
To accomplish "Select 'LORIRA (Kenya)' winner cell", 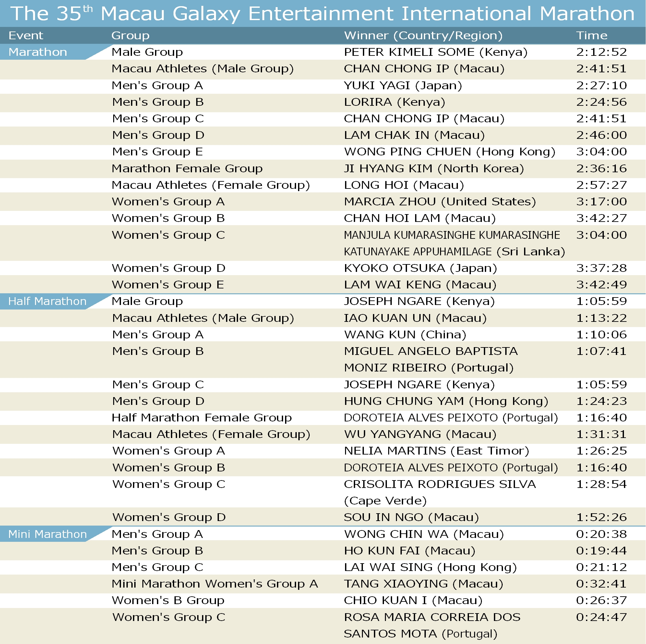I will point(395,102).
